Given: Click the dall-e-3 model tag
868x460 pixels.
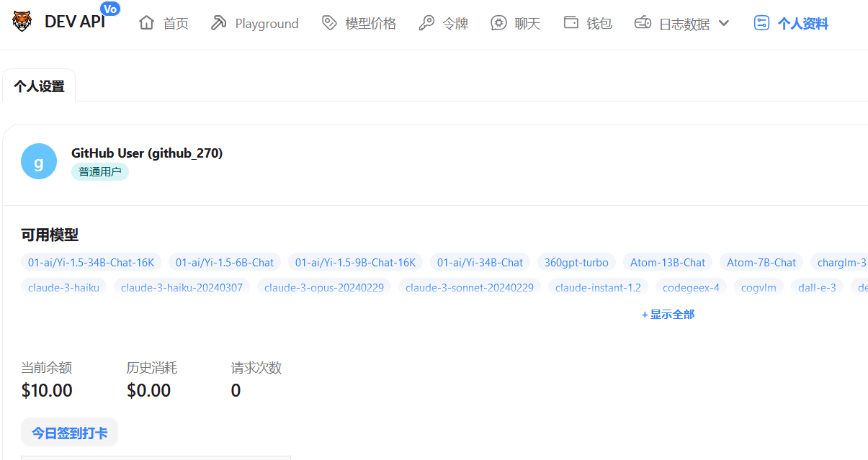Looking at the screenshot, I should click(x=817, y=287).
